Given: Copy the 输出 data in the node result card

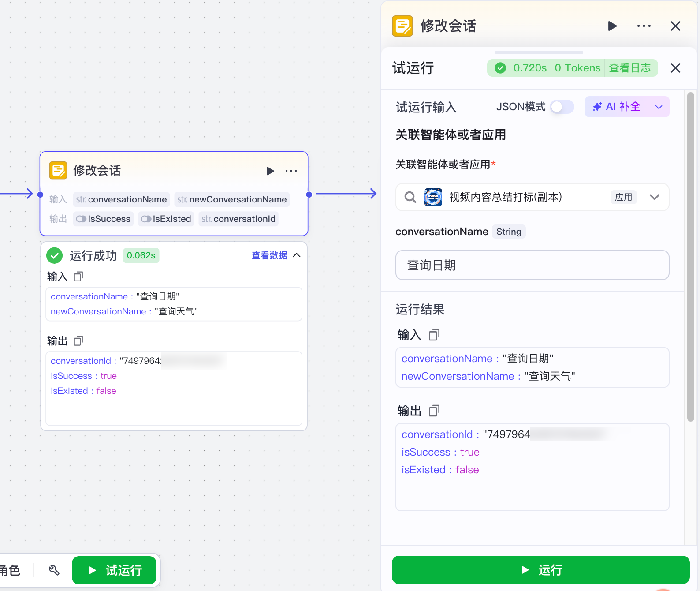Looking at the screenshot, I should tap(78, 341).
